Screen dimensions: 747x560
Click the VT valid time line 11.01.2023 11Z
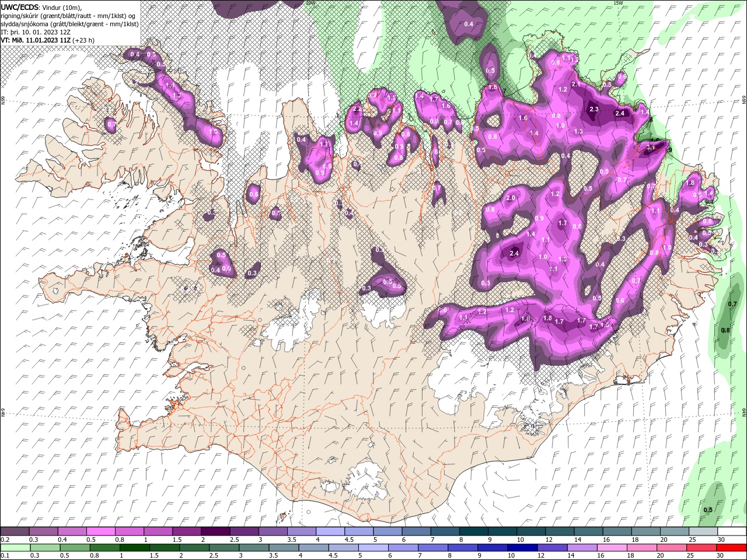[47, 40]
